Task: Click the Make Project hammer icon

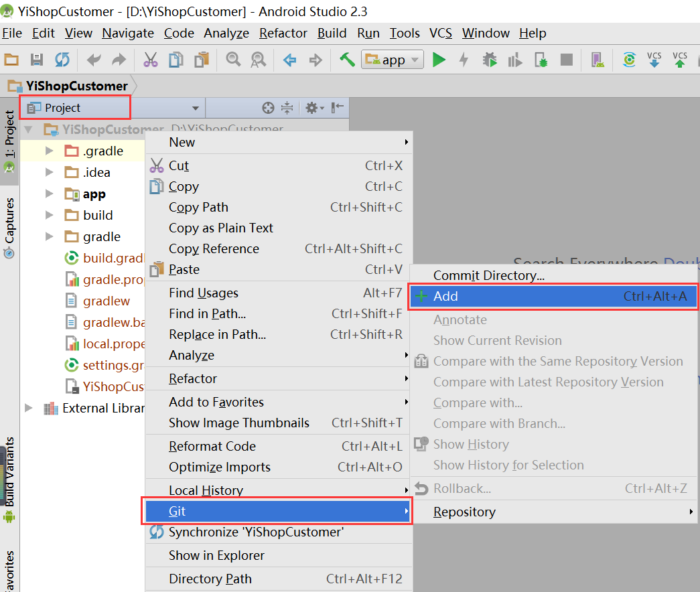Action: tap(347, 60)
